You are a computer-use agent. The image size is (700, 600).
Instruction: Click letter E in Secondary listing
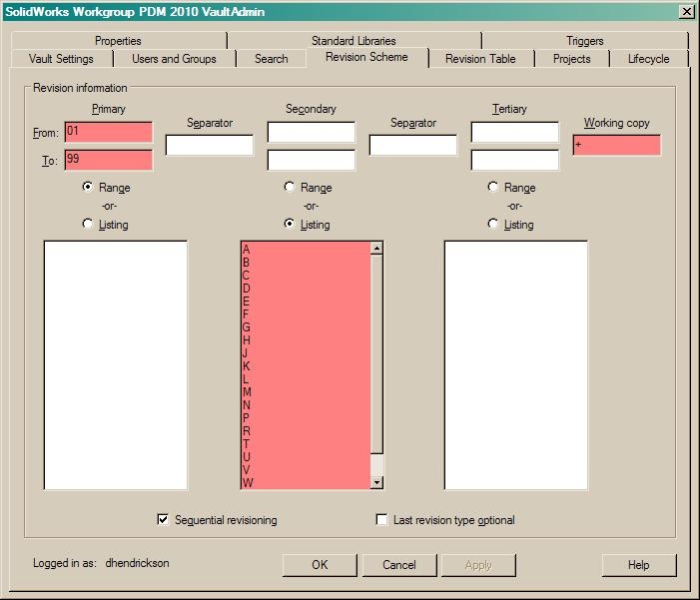tap(246, 301)
